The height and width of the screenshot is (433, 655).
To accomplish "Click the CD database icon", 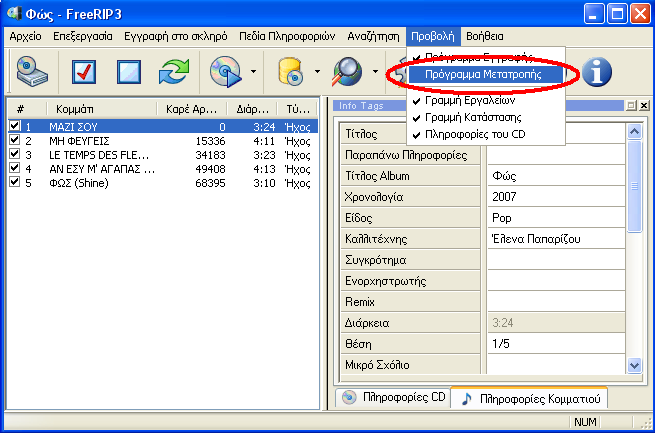I will click(x=290, y=72).
